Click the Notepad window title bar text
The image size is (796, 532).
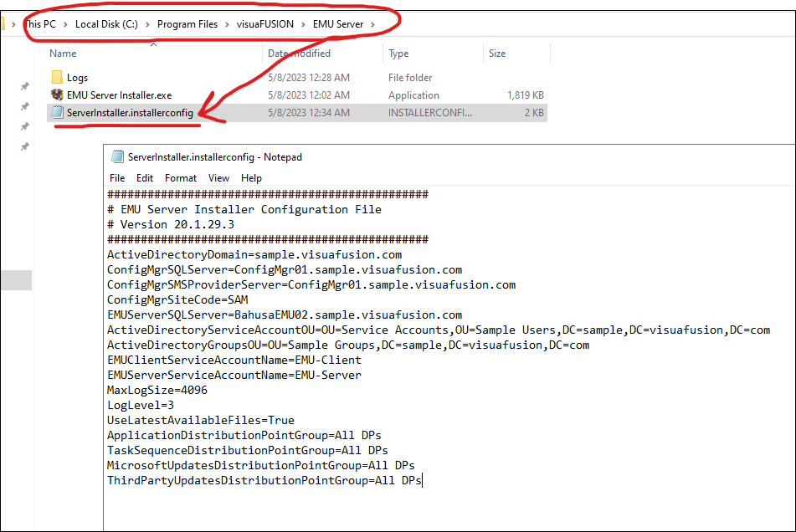[x=215, y=157]
